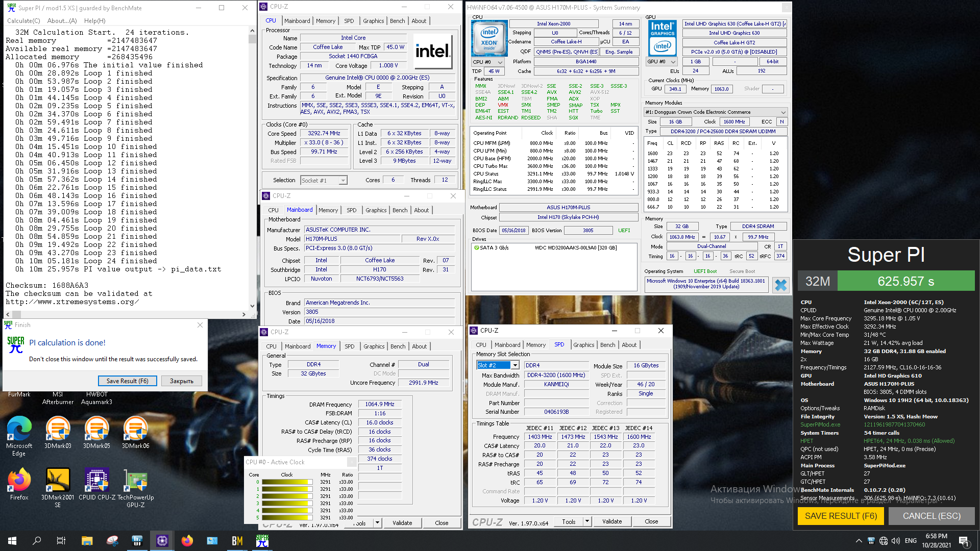Click the Validate button in the SPD window

(x=611, y=521)
